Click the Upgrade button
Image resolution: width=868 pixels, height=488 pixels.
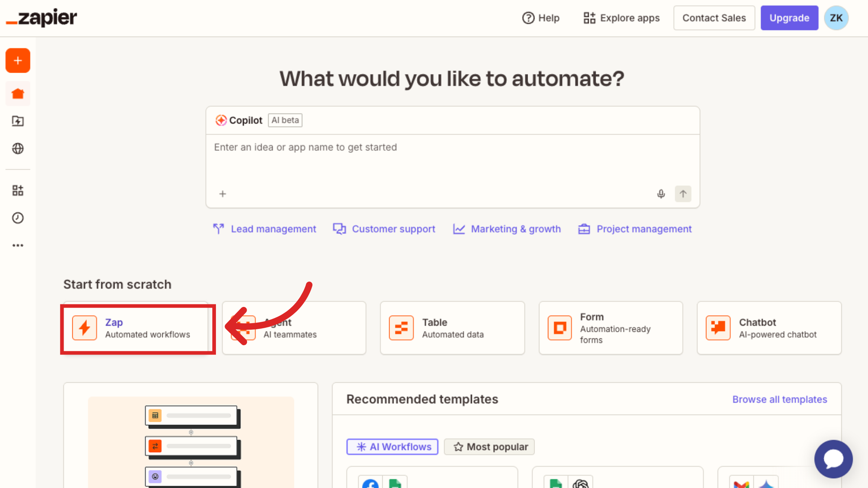point(790,18)
